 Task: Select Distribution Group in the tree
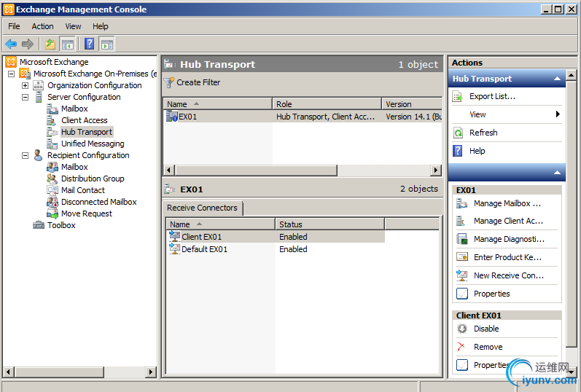pos(93,179)
